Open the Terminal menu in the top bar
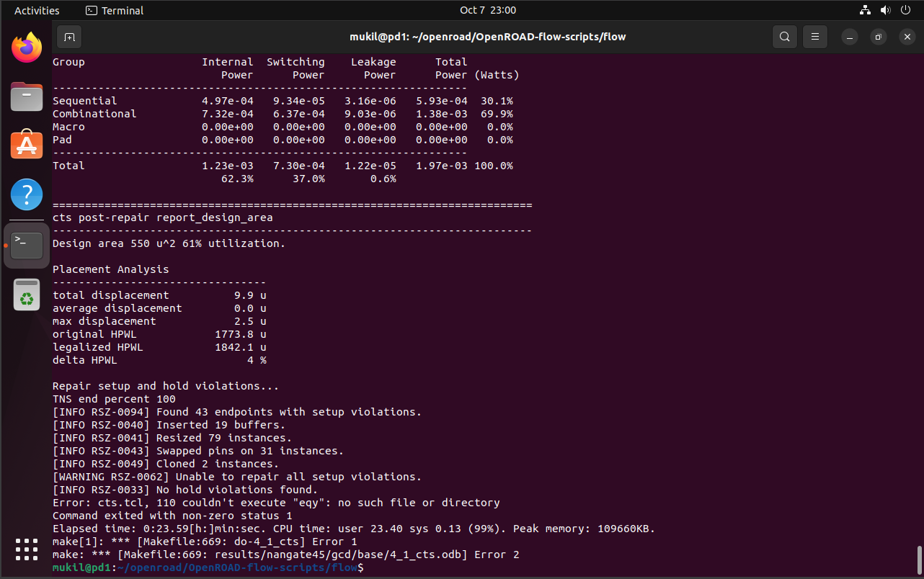Image resolution: width=924 pixels, height=579 pixels. (x=114, y=10)
